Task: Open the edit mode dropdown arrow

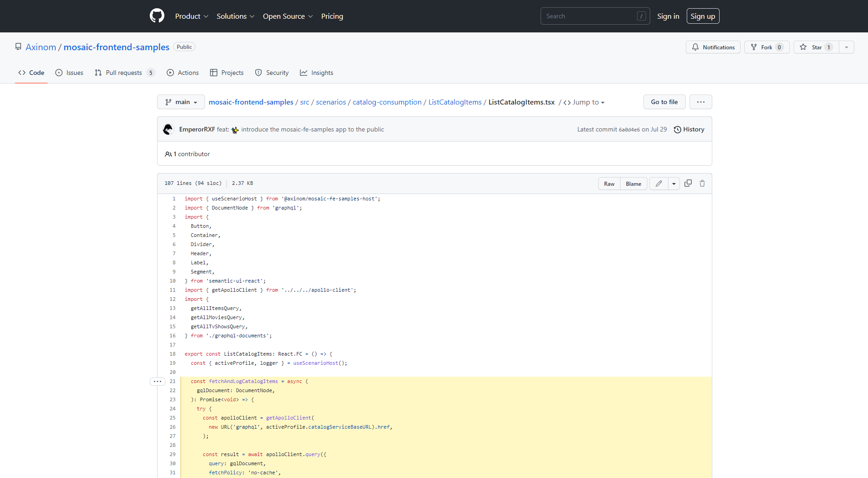Action: 674,183
